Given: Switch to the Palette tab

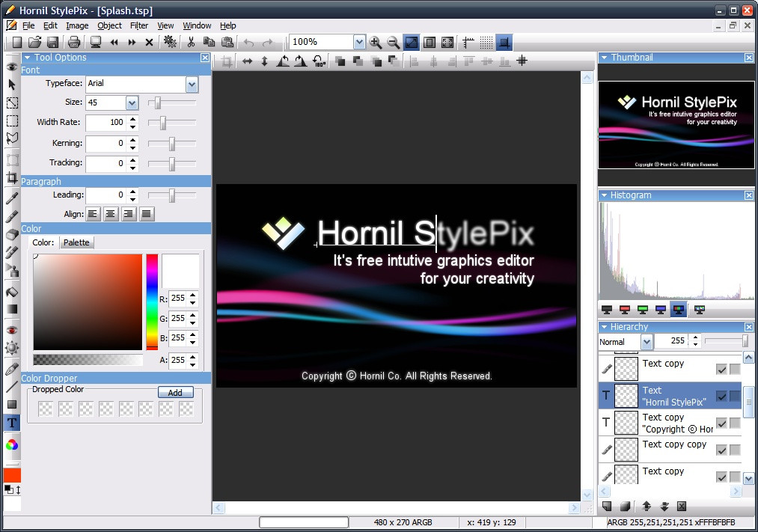Looking at the screenshot, I should [x=76, y=242].
